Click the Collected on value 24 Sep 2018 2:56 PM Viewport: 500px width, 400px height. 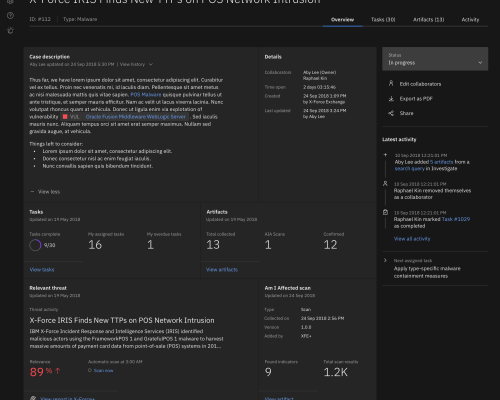click(x=322, y=318)
